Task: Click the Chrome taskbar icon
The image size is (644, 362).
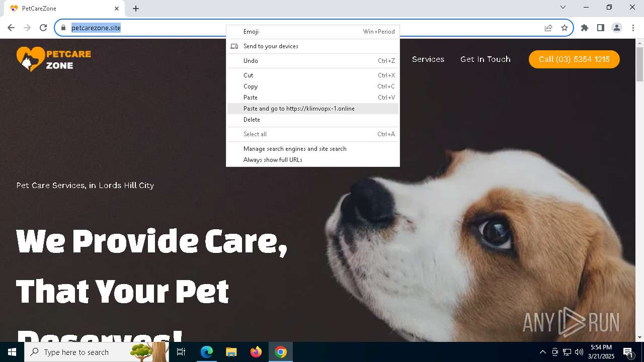Action: (281, 352)
